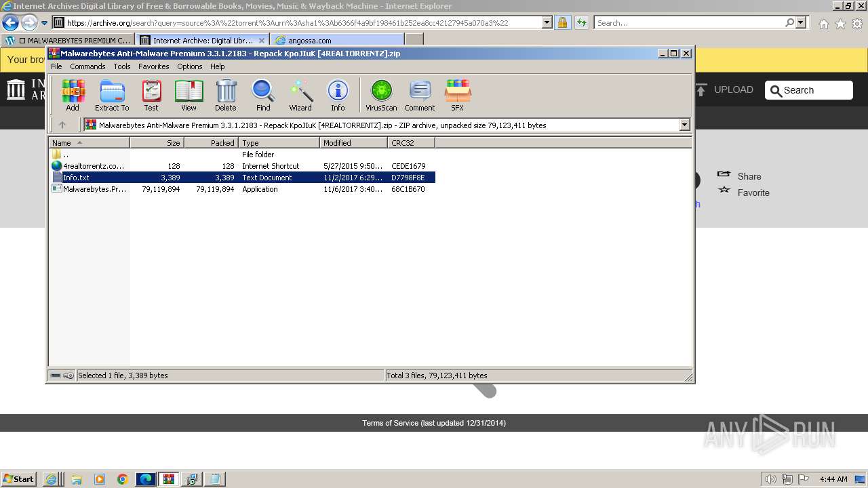Sort files by Type column
868x488 pixels.
pos(279,142)
